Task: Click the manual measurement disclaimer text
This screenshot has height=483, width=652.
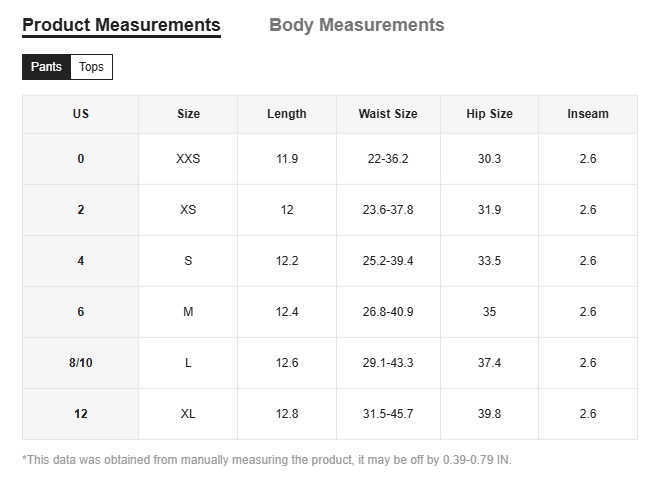Action: coord(266,460)
